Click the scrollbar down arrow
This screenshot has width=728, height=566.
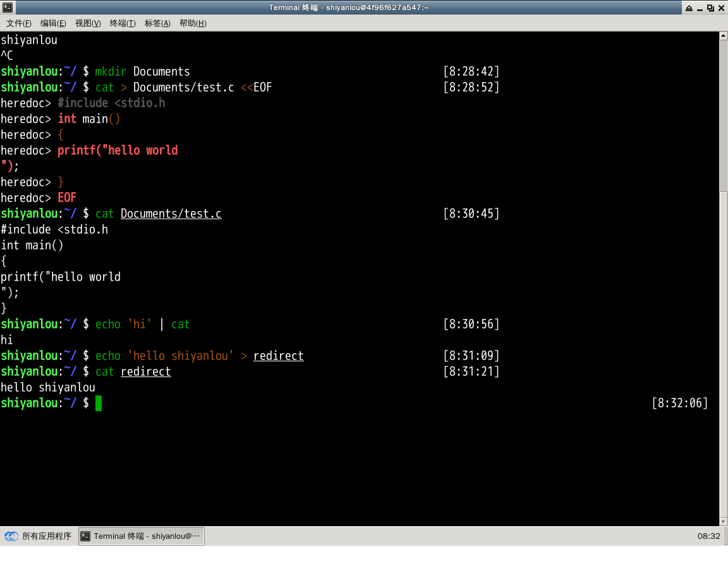(724, 521)
